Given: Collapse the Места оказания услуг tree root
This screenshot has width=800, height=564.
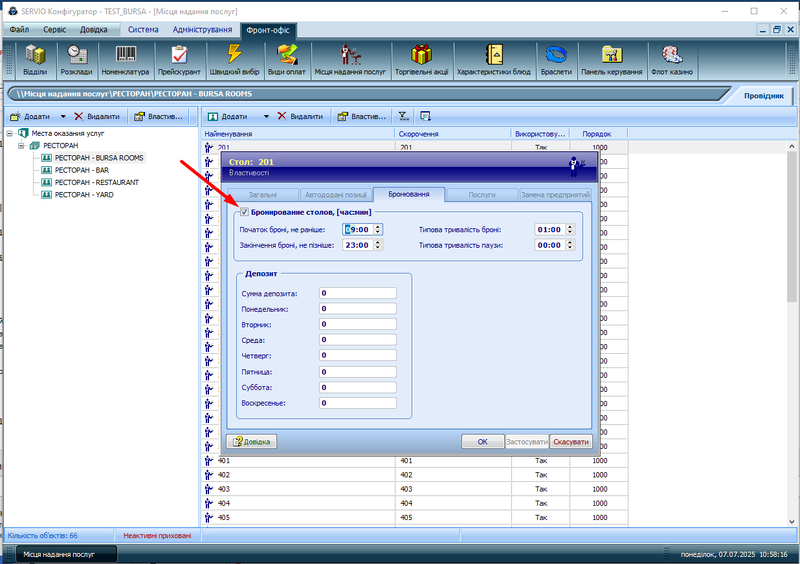Looking at the screenshot, I should click(x=10, y=133).
